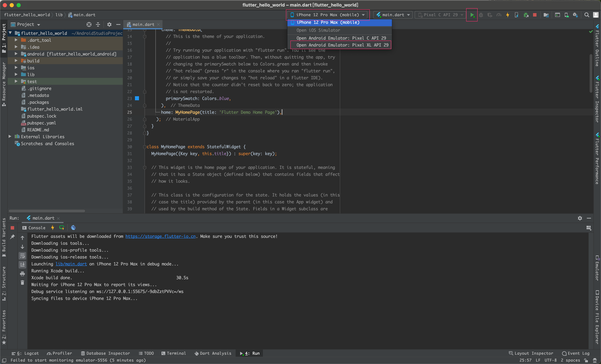Collapse all items in Project panel
The width and height of the screenshot is (601, 364).
[98, 24]
